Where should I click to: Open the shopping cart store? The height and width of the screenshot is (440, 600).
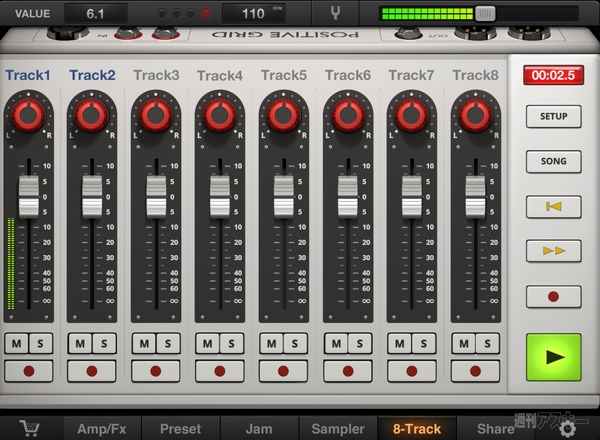point(31,428)
